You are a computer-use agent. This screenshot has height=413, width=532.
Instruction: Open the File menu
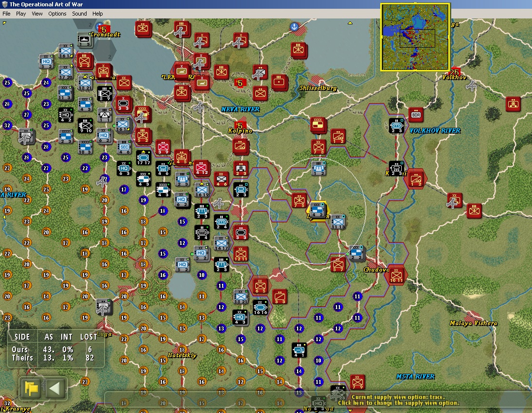(x=6, y=14)
